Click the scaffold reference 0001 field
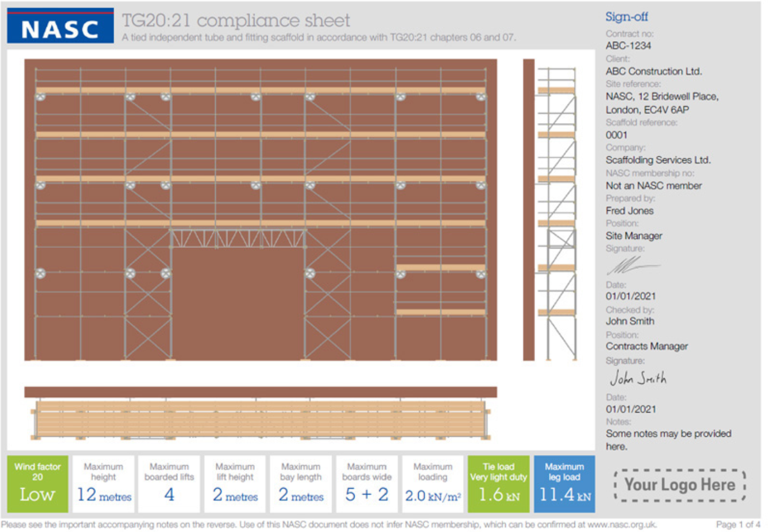This screenshot has width=768, height=532. coord(616,135)
